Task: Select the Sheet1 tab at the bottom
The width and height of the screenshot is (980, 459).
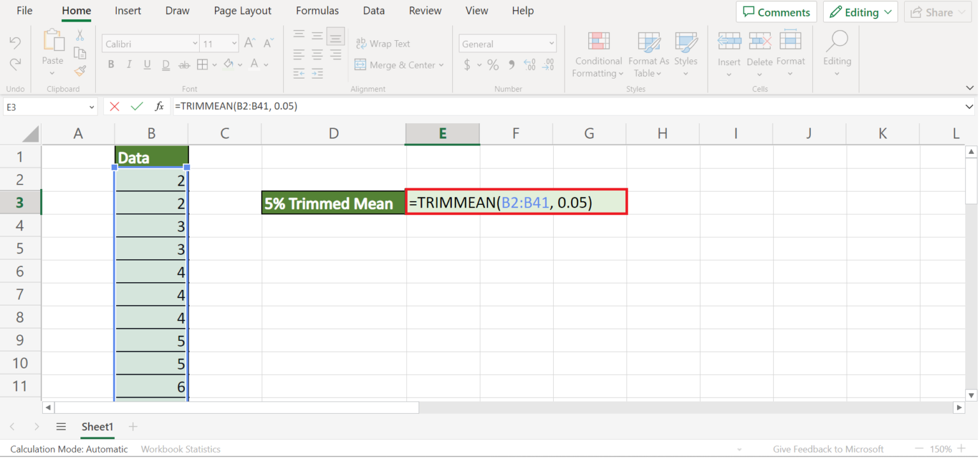Action: 97,426
